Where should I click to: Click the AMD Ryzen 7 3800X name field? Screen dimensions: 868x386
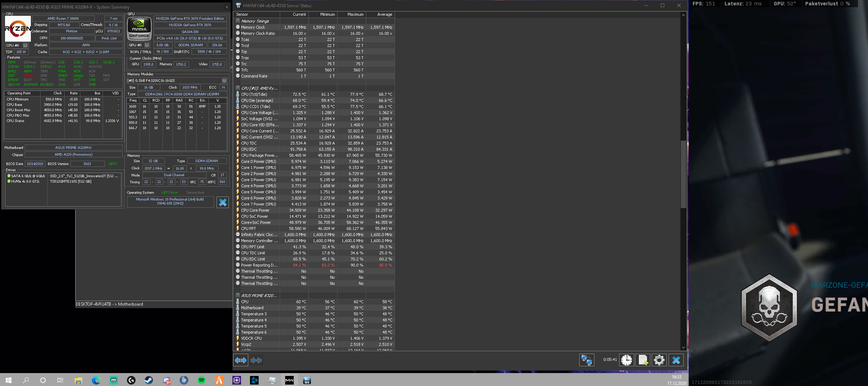[x=63, y=19]
